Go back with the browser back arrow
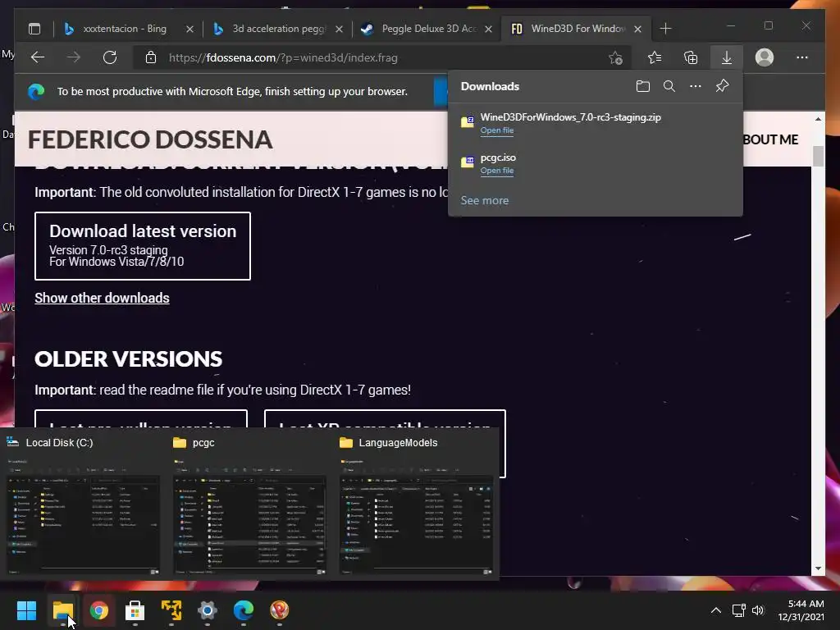 38,57
